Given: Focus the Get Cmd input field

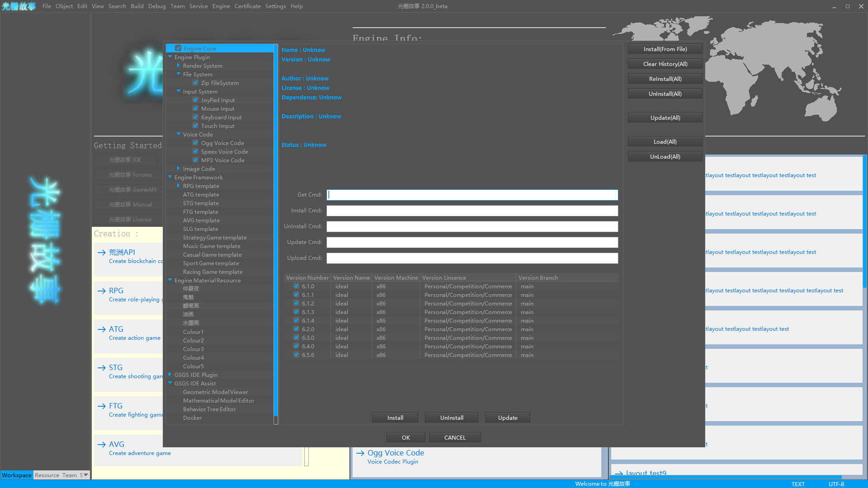Looking at the screenshot, I should [x=472, y=195].
